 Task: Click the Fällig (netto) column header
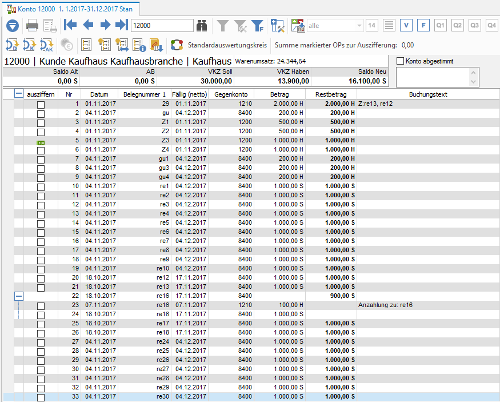190,94
